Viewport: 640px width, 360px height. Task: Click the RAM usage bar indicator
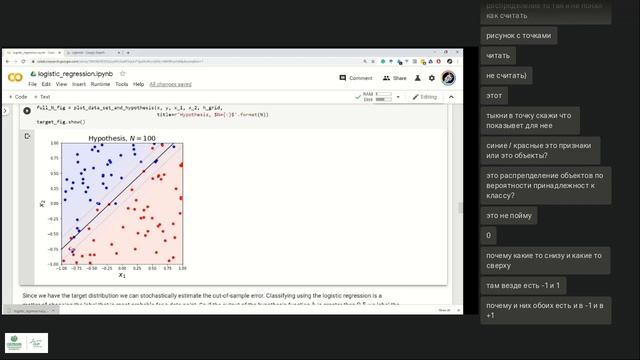[384, 94]
